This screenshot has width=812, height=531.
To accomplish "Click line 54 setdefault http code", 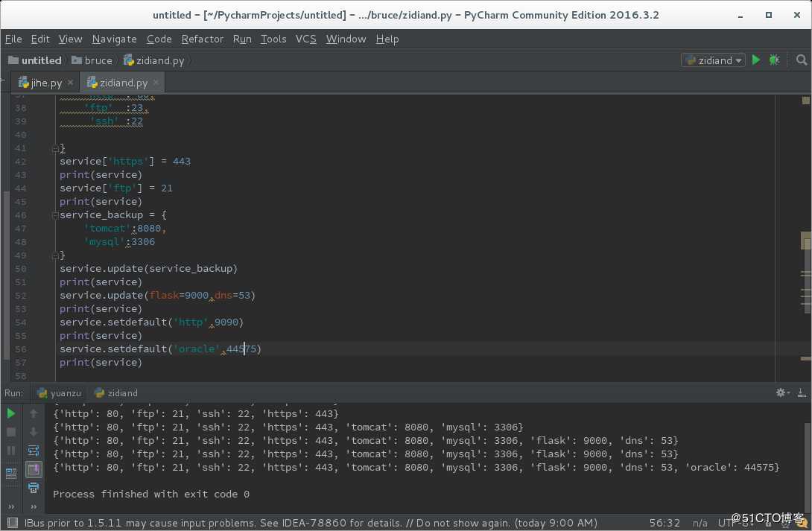I will click(151, 322).
